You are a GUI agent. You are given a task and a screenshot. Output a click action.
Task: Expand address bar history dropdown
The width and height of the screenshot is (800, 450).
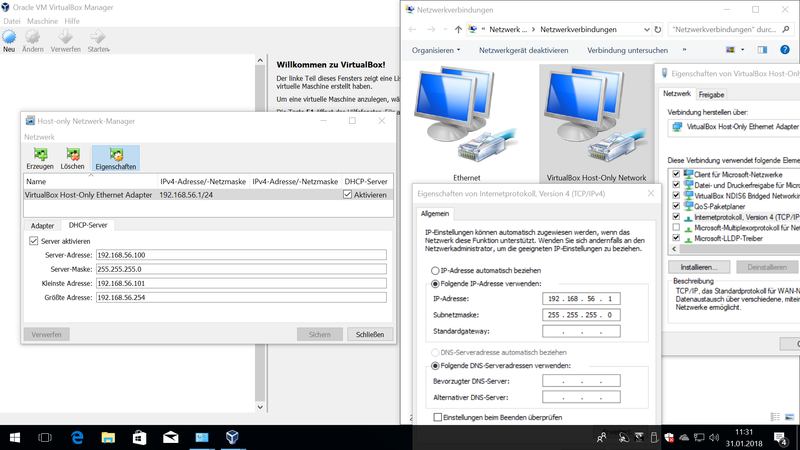[x=646, y=30]
